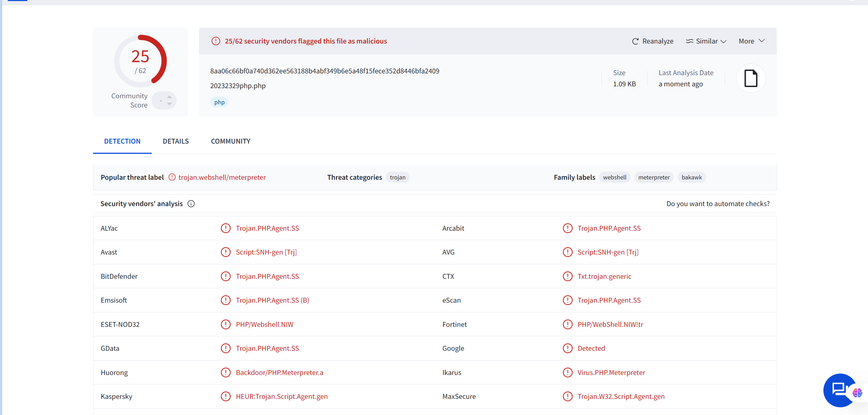Click warning icon in malicious banner
The image size is (868, 415).
(216, 41)
